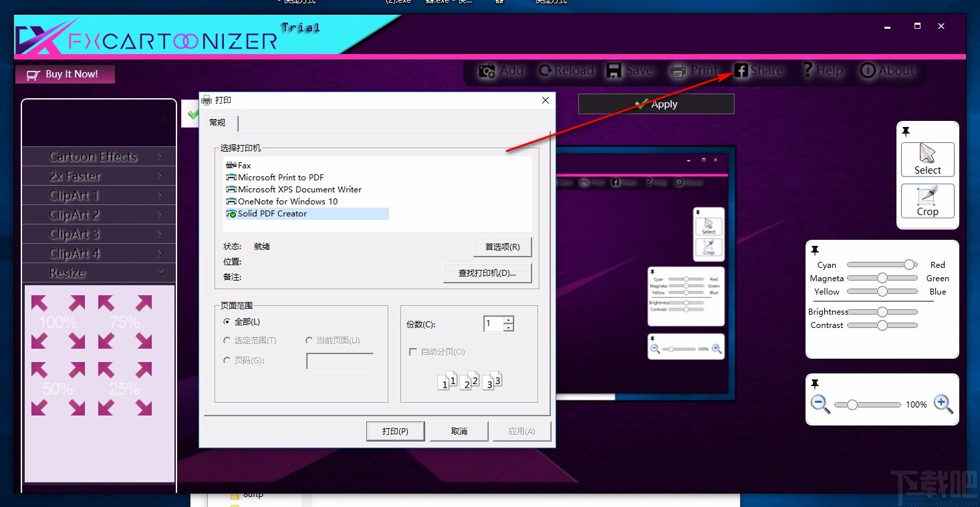Adjust the zoom level slider
Viewport: 980px width, 507px height.
(x=868, y=405)
